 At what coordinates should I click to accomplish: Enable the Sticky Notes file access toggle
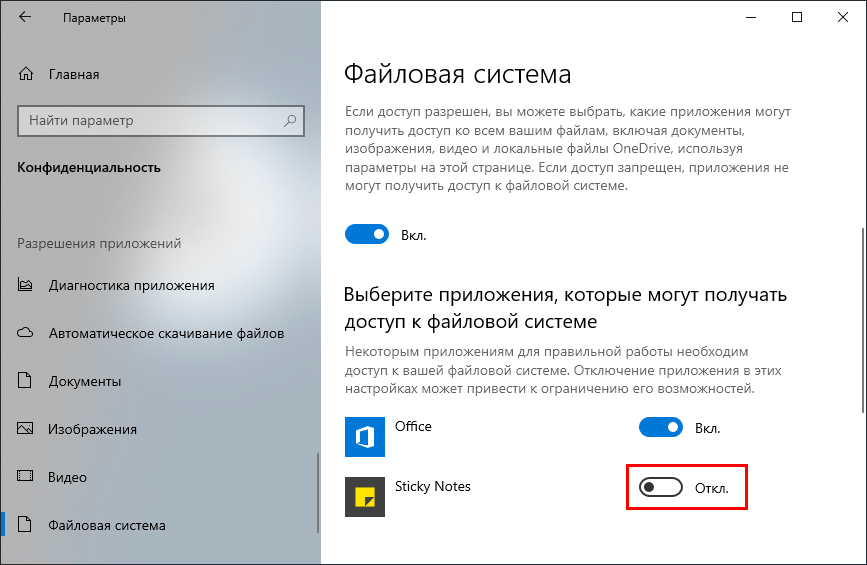[661, 488]
